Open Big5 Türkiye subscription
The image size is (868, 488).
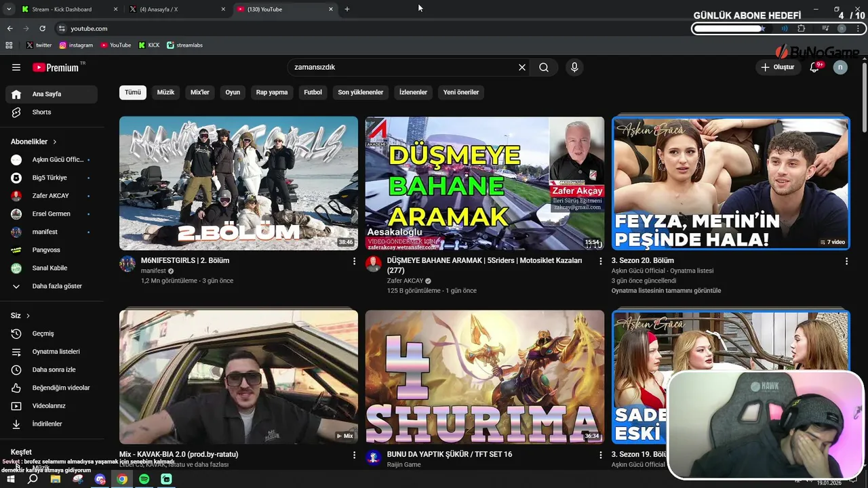(x=52, y=178)
